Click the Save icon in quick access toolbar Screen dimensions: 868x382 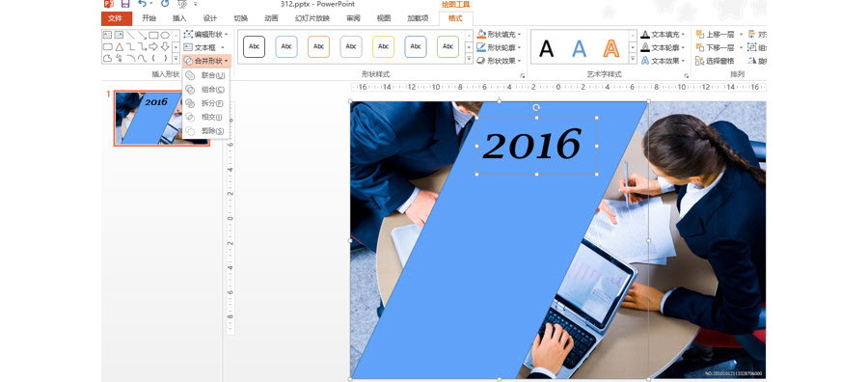tap(125, 4)
